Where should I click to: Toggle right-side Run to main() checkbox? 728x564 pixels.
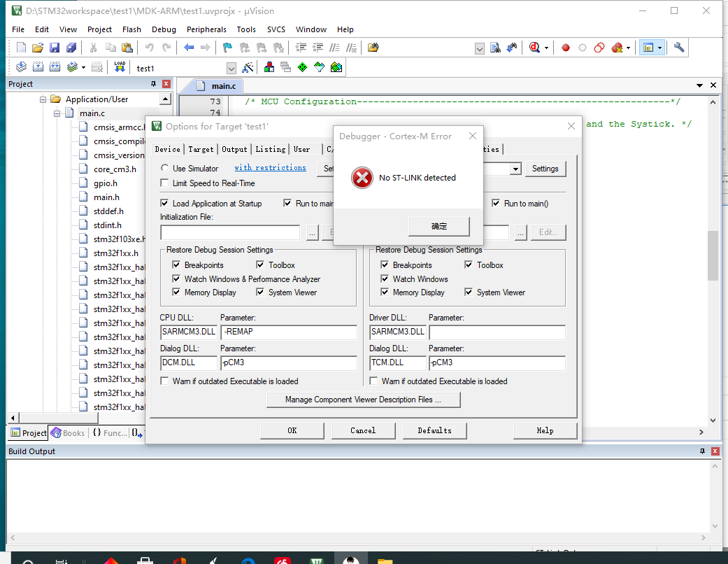(x=496, y=203)
